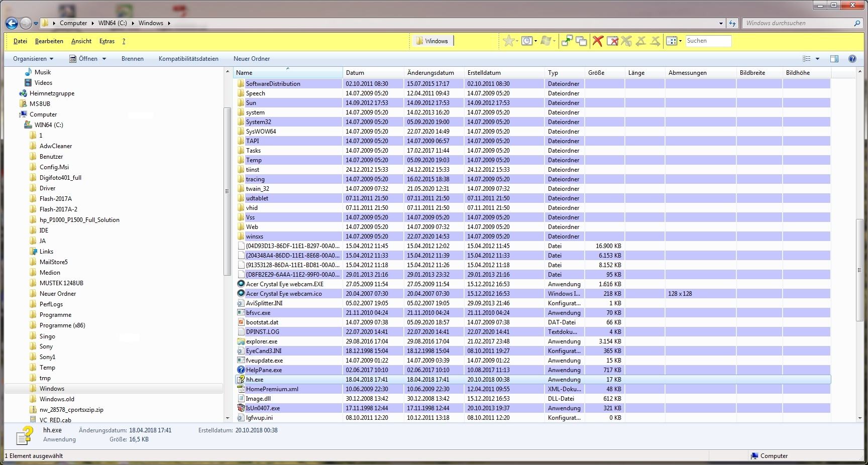868x465 pixels.
Task: Select Acer Crystal Eye webcam.EXE
Action: pyautogui.click(x=532, y=284)
